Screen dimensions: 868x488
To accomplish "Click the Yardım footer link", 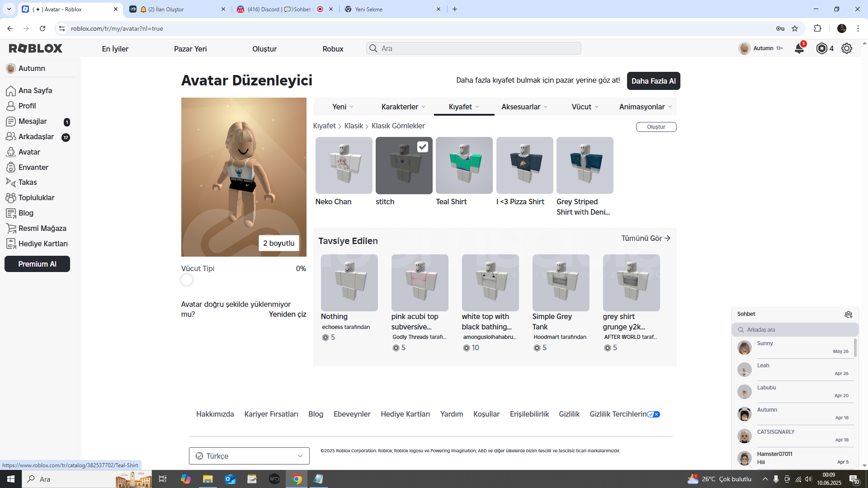I will [452, 414].
